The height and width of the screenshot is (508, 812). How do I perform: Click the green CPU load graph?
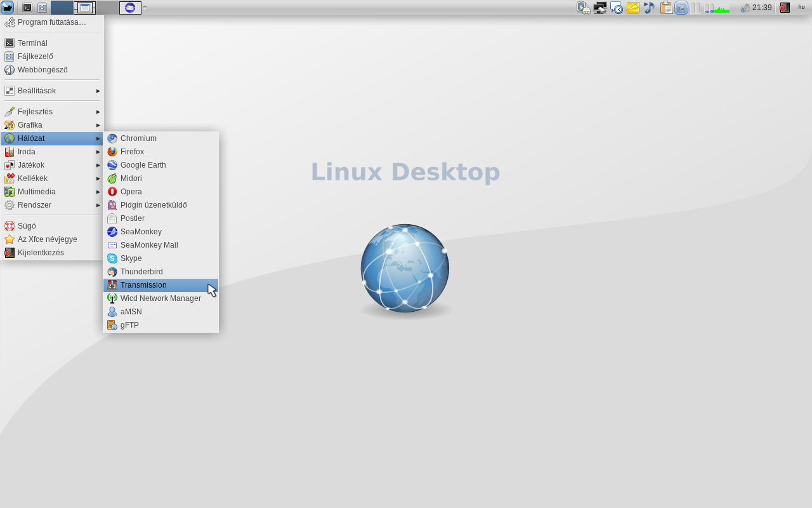click(721, 8)
